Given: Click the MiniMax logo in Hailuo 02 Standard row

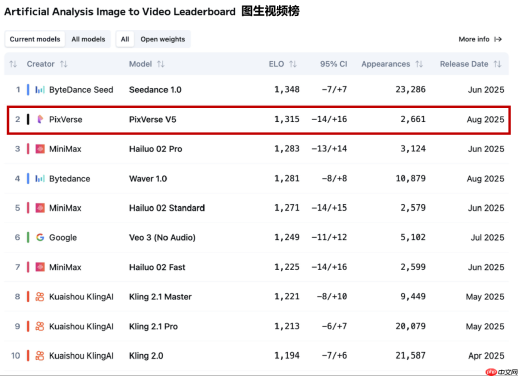Looking at the screenshot, I should coord(40,208).
